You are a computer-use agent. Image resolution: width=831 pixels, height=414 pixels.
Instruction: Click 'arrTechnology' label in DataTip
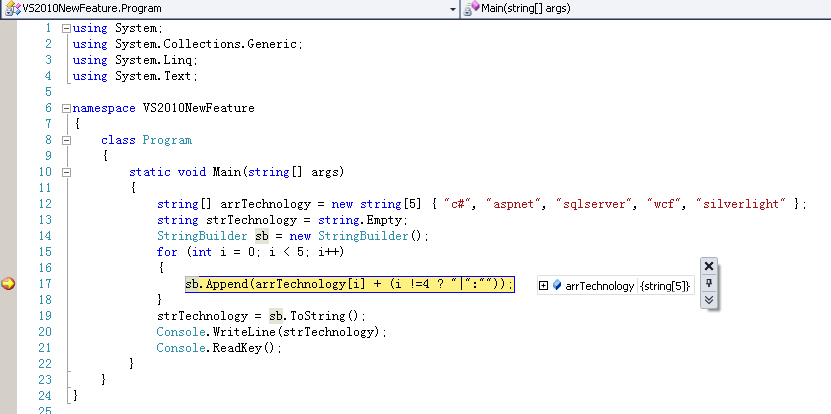pos(599,286)
